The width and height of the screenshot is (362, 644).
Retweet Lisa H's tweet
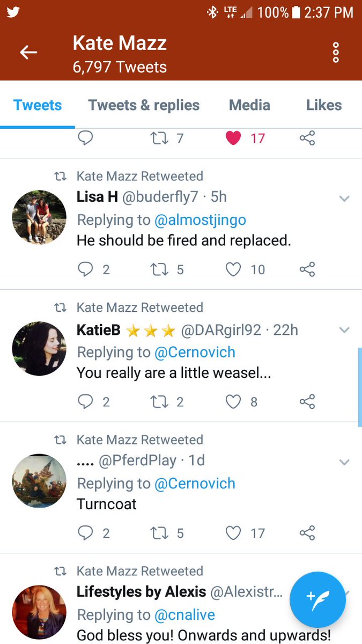[x=160, y=269]
